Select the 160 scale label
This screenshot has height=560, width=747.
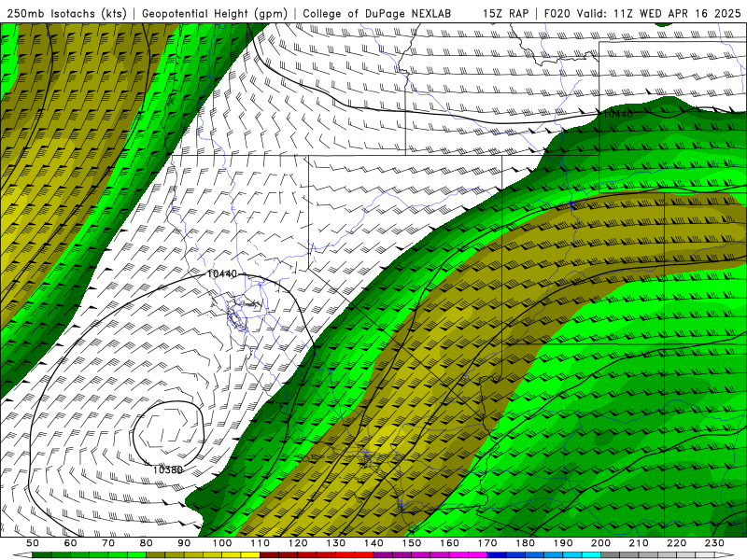point(449,543)
